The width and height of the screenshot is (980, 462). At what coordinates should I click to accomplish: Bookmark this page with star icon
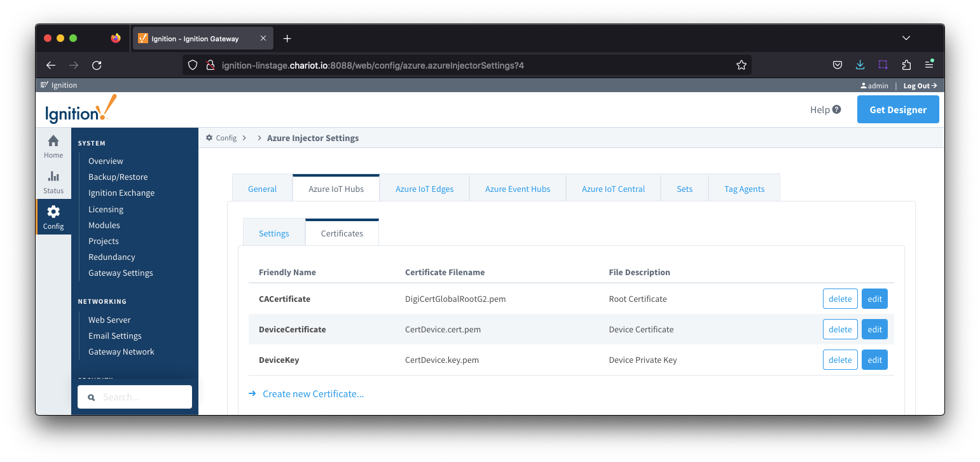[741, 65]
